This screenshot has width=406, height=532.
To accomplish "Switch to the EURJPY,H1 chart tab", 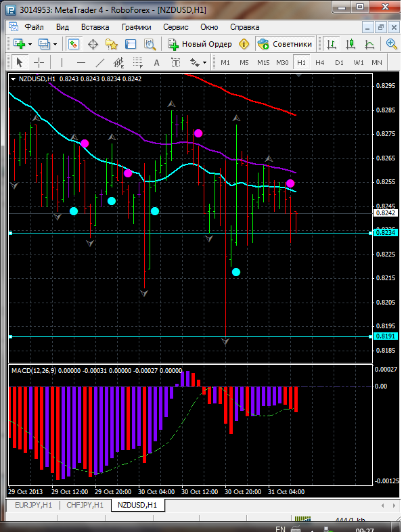I will pos(34,505).
